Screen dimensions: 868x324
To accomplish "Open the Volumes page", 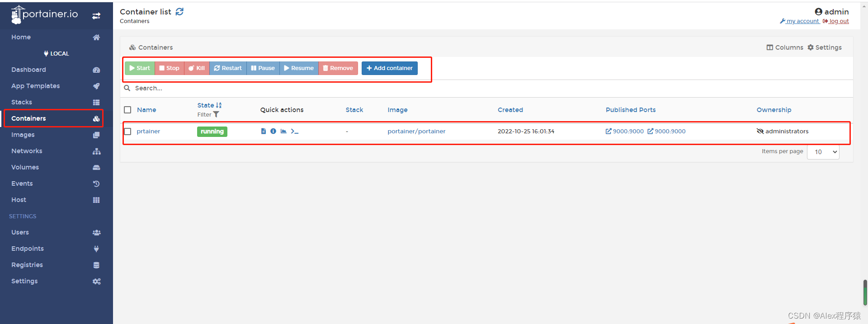I will tap(56, 167).
